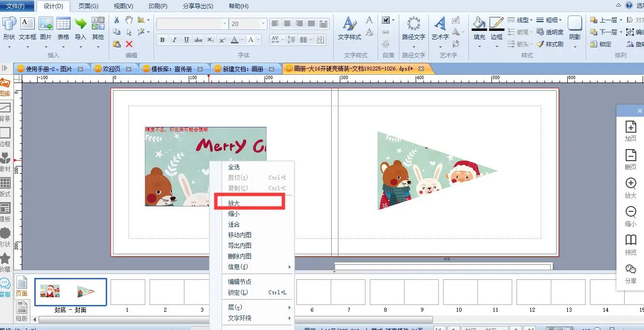Screen dimensions: 644x330
Task: Click the paste clipboard icon
Action: (116, 44)
